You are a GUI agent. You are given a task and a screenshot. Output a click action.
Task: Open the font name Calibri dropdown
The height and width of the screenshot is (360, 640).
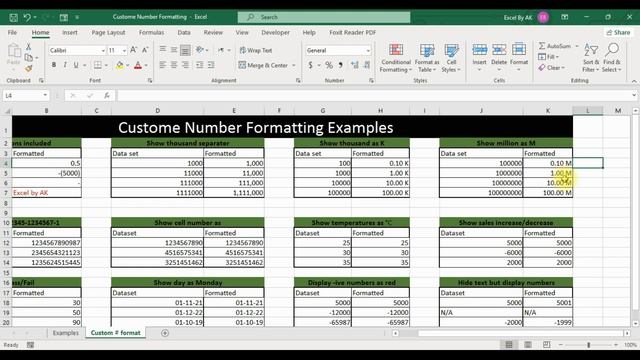[103, 51]
